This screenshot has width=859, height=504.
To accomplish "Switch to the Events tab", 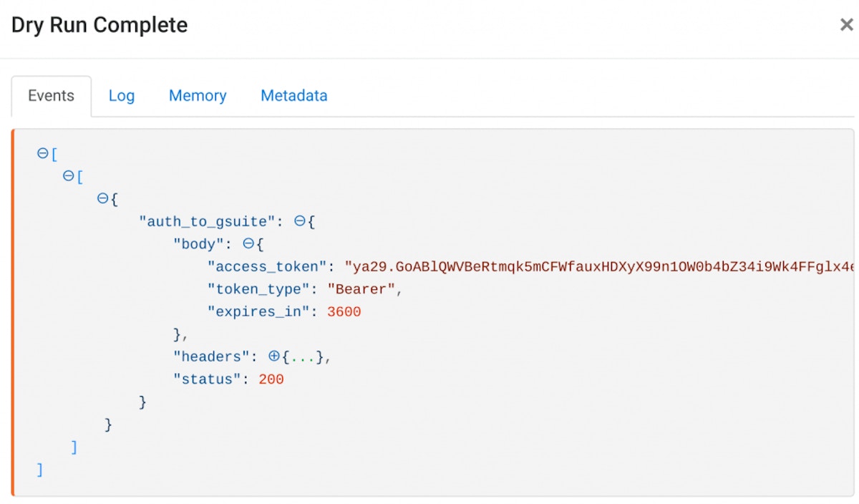I will click(51, 96).
